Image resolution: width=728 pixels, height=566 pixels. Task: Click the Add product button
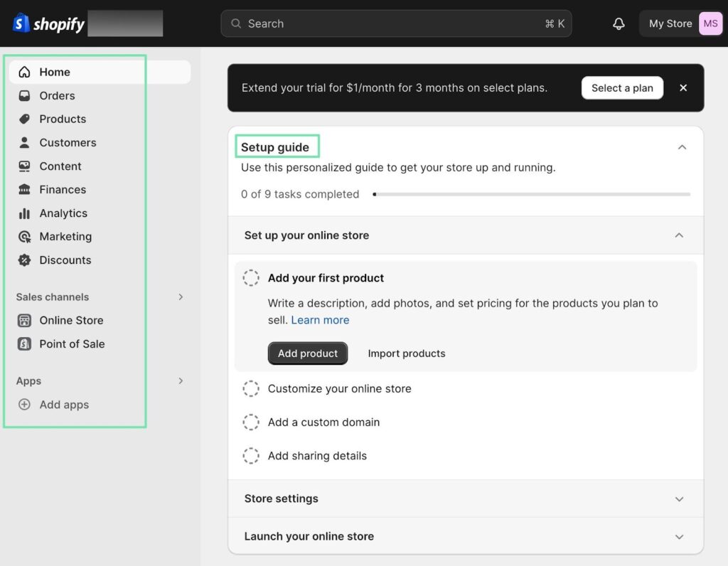tap(308, 353)
